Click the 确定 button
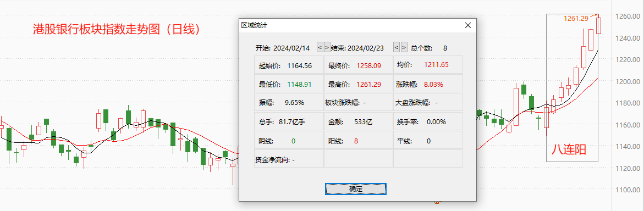644x211 pixels. click(x=356, y=189)
